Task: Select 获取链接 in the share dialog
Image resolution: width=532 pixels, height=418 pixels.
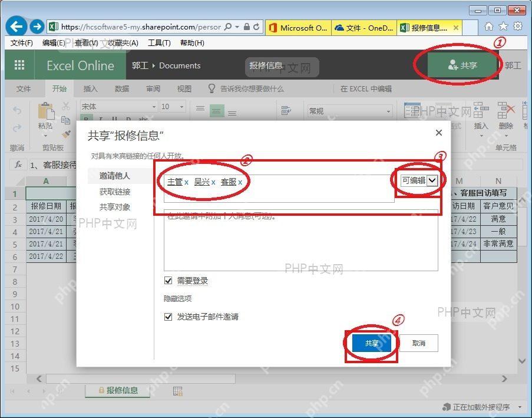Action: coord(115,192)
